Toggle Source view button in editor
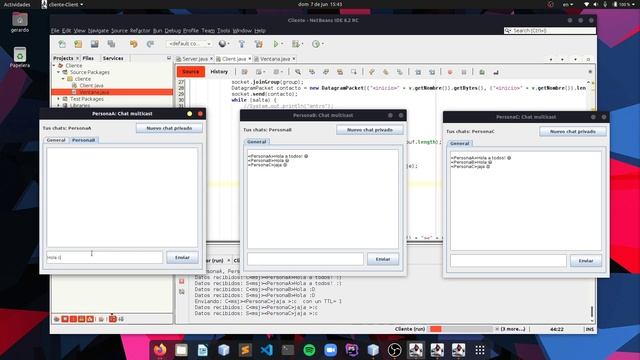 191,72
